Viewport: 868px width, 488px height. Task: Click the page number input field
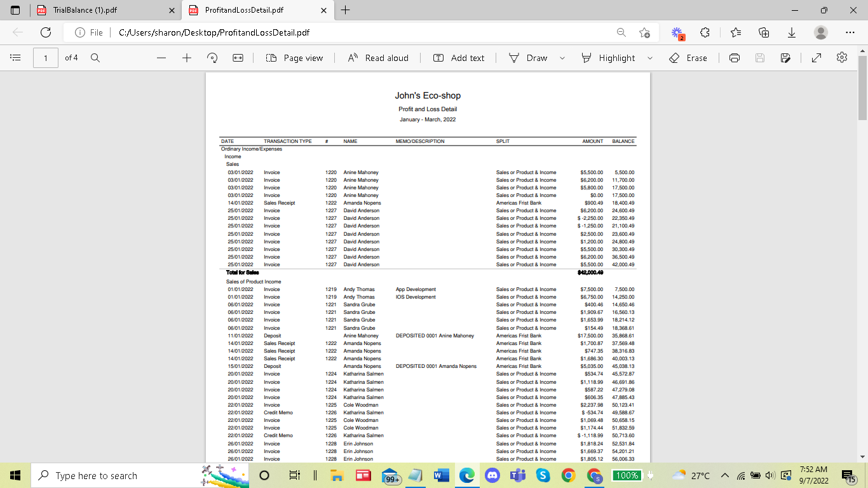pyautogui.click(x=46, y=58)
